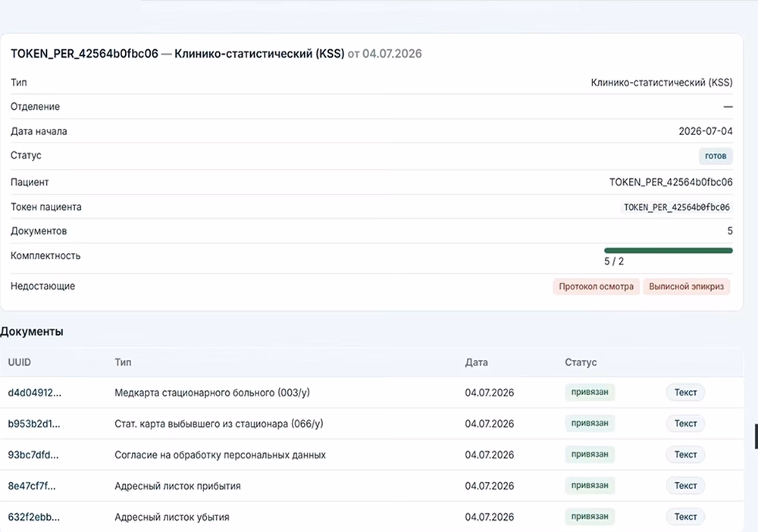Click привязан badge for Адресный листок убытия

(590, 516)
